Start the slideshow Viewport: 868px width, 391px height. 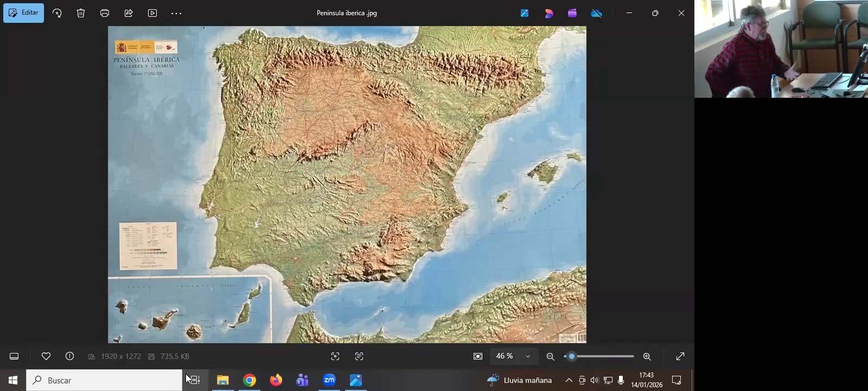pos(152,13)
